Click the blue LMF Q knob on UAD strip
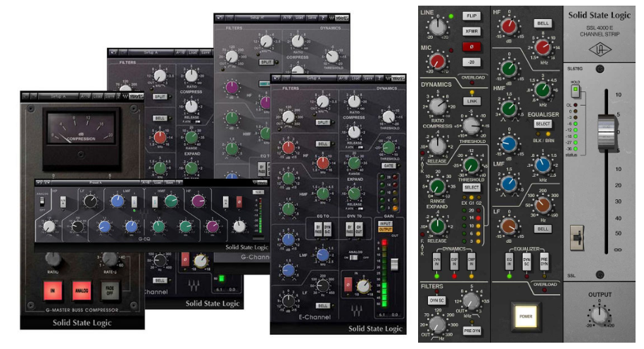Screen dimensions: 644x349 point(510,184)
